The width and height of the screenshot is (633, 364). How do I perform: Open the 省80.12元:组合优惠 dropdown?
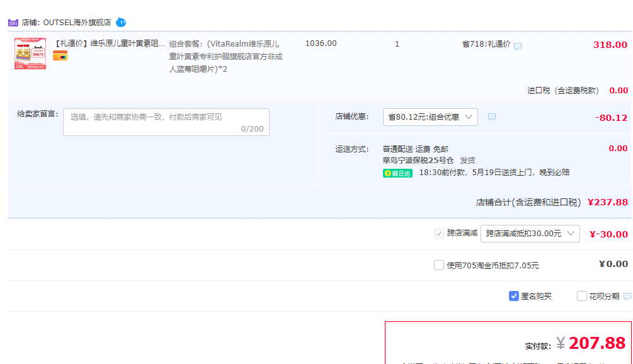(x=430, y=117)
